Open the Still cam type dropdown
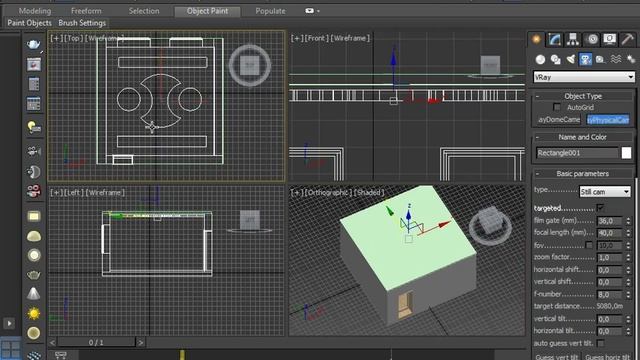Image resolution: width=640 pixels, height=360 pixels. tap(605, 191)
